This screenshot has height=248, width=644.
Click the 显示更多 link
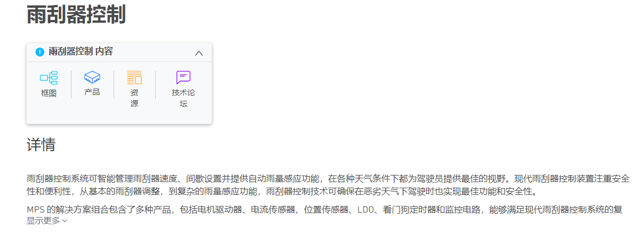click(x=43, y=221)
